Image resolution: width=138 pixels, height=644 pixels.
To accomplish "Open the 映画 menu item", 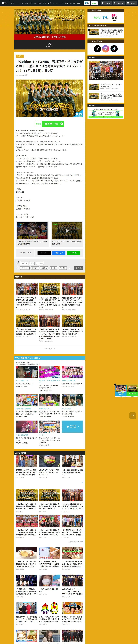I will point(45,3).
